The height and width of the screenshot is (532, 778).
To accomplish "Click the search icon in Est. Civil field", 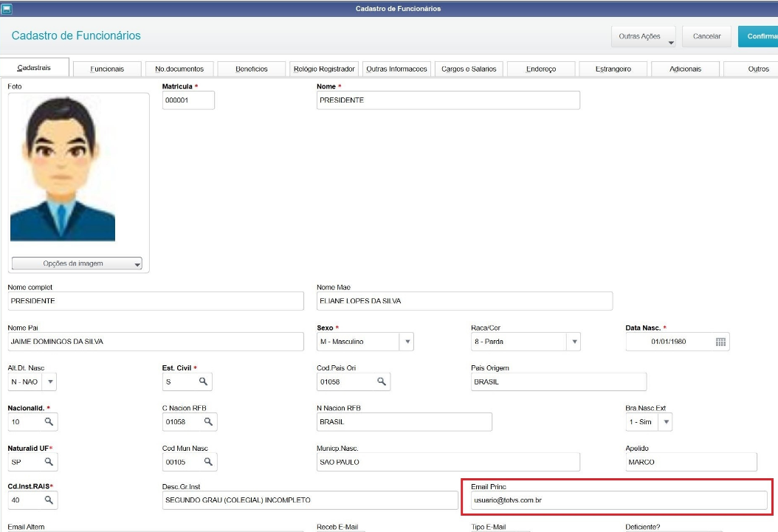I will pos(203,381).
